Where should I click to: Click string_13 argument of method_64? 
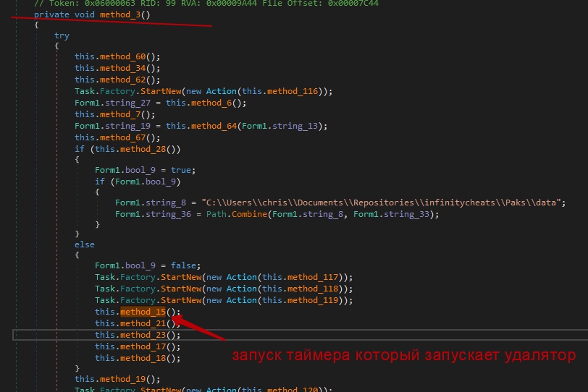pos(295,126)
